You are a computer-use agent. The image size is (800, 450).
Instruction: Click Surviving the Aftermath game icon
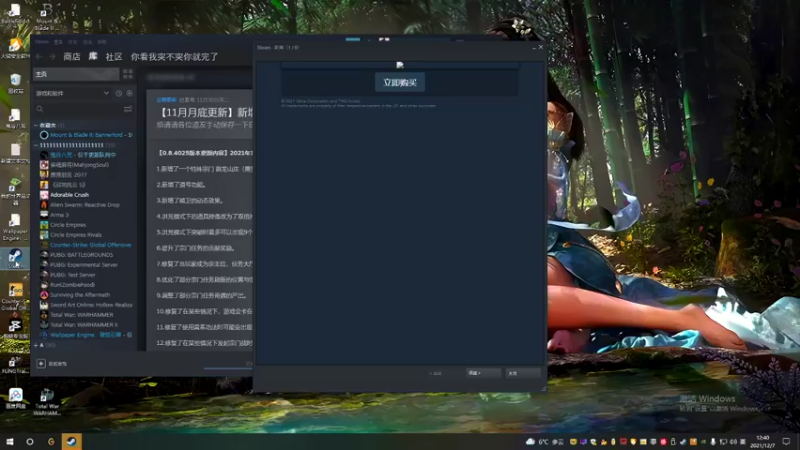[x=44, y=295]
